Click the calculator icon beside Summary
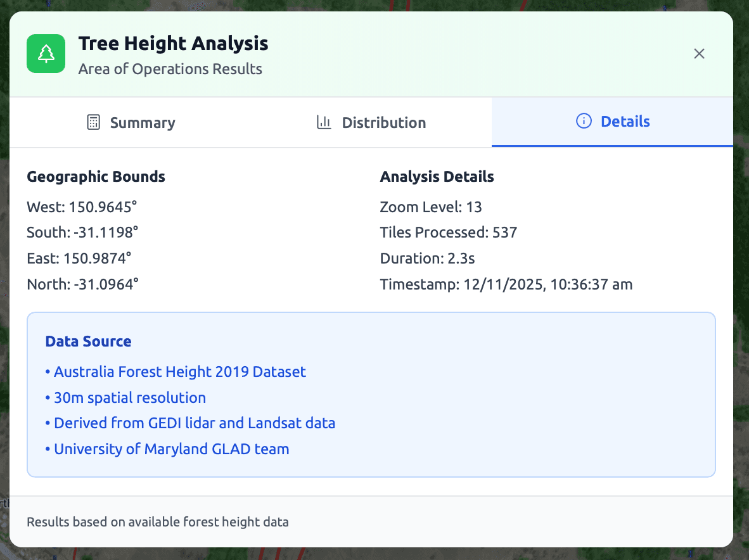The width and height of the screenshot is (749, 560). 93,122
